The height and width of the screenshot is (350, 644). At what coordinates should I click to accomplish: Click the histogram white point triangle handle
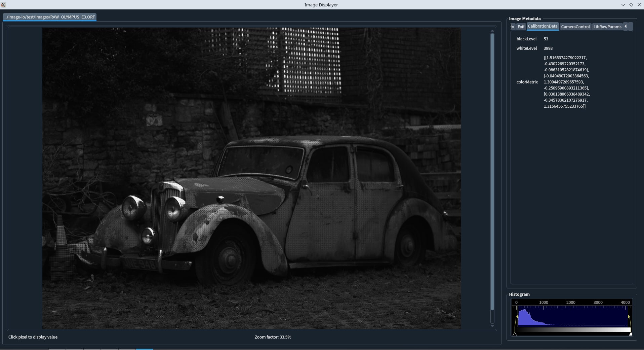pyautogui.click(x=631, y=334)
